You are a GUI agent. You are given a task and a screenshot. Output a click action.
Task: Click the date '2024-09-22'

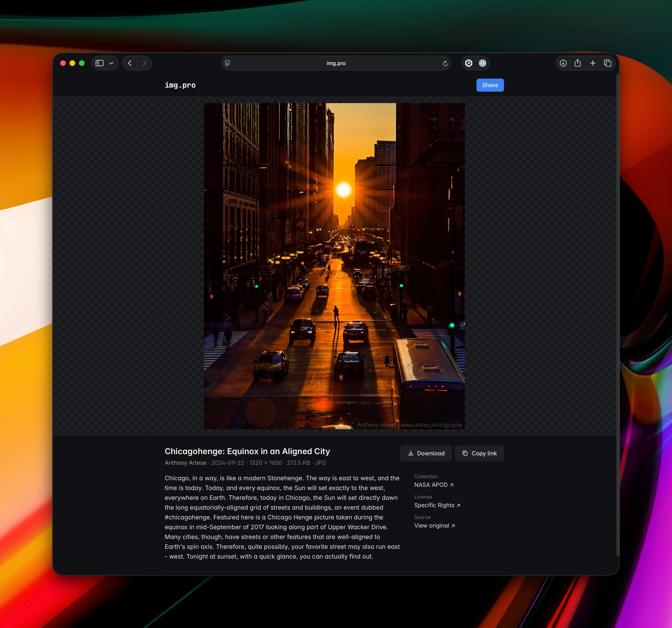(x=227, y=463)
